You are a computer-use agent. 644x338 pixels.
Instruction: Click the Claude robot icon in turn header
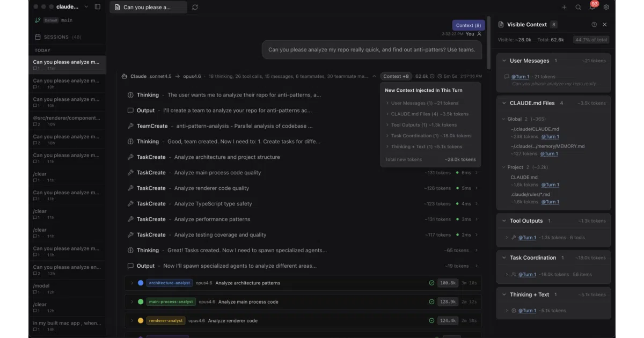coord(125,76)
